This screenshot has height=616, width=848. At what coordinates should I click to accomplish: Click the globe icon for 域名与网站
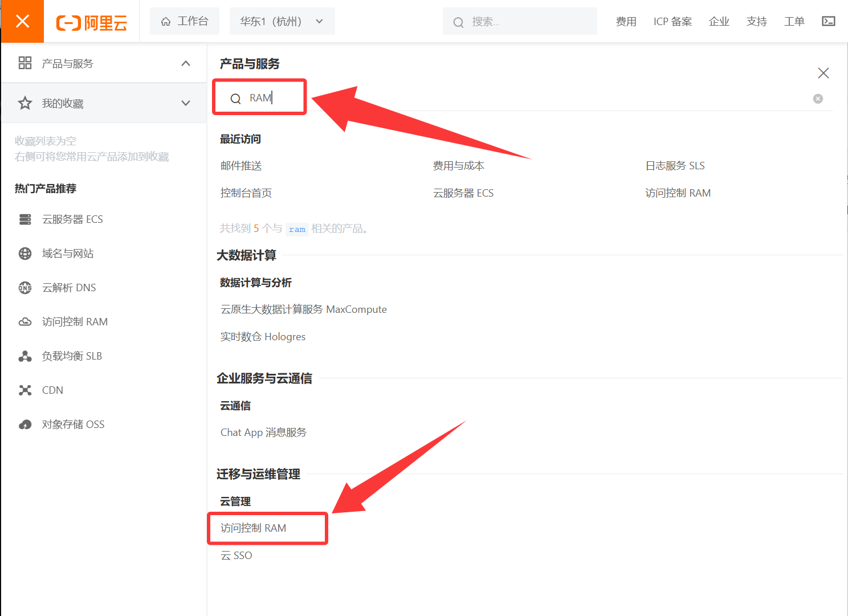25,254
